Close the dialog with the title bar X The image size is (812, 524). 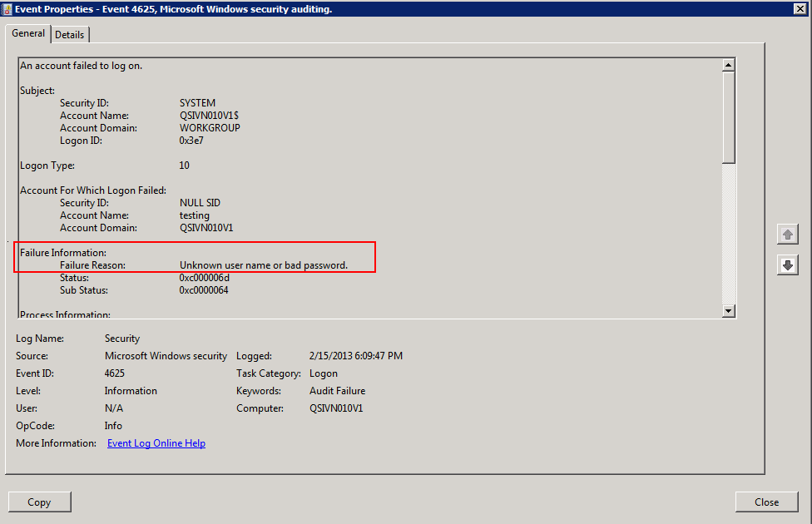coord(800,8)
